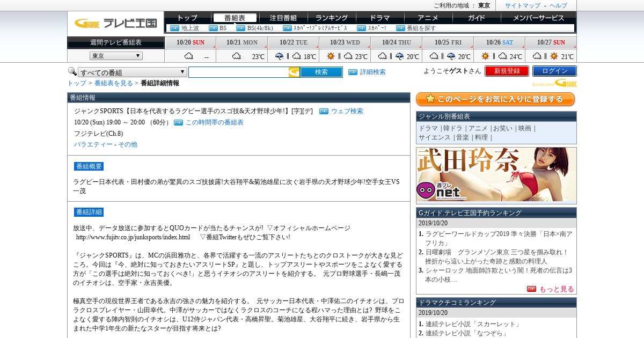Click the もっと見る link
644x338 pixels.
[557, 289]
